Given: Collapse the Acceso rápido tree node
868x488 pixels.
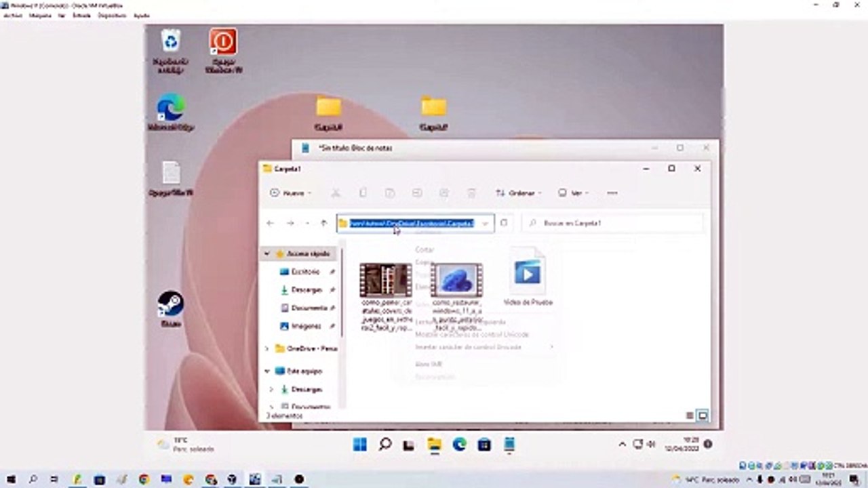Looking at the screenshot, I should click(267, 253).
